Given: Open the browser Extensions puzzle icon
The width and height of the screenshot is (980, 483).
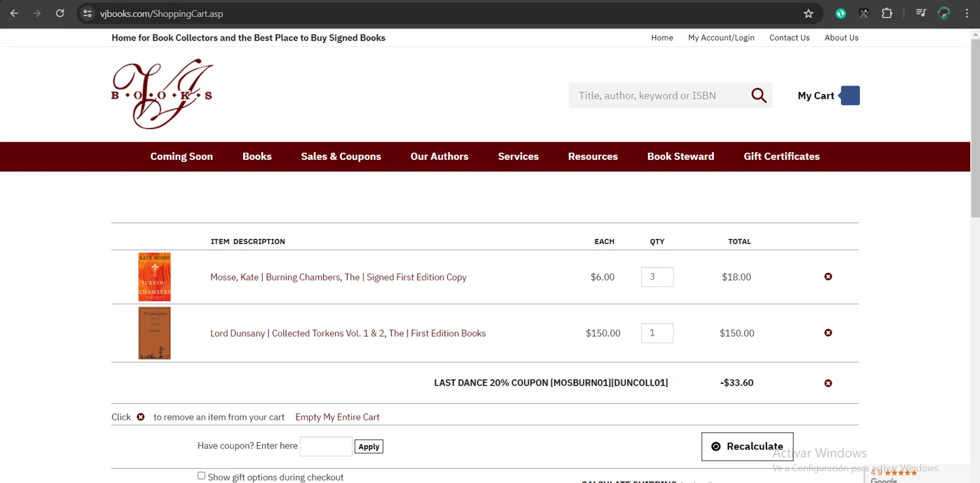Looking at the screenshot, I should (x=887, y=13).
